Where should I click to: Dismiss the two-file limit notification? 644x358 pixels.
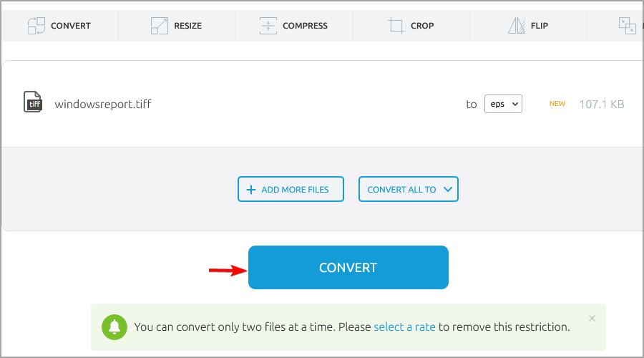tap(592, 318)
